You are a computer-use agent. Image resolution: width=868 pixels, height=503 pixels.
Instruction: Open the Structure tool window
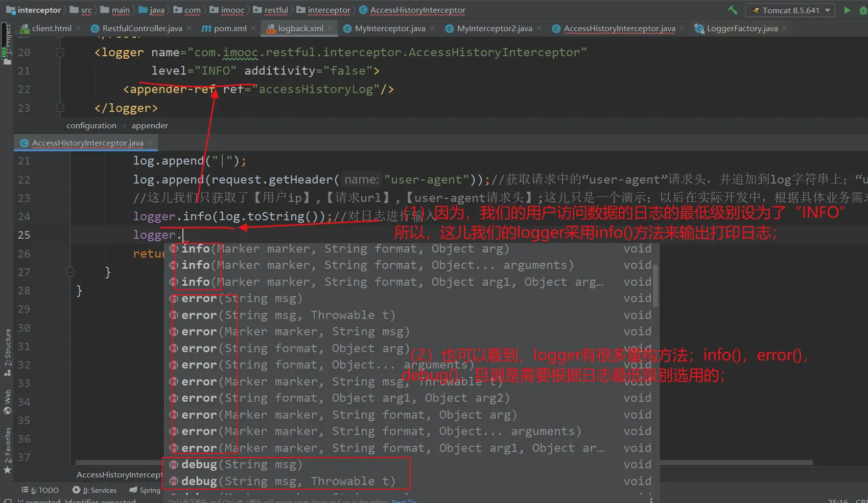tap(7, 352)
